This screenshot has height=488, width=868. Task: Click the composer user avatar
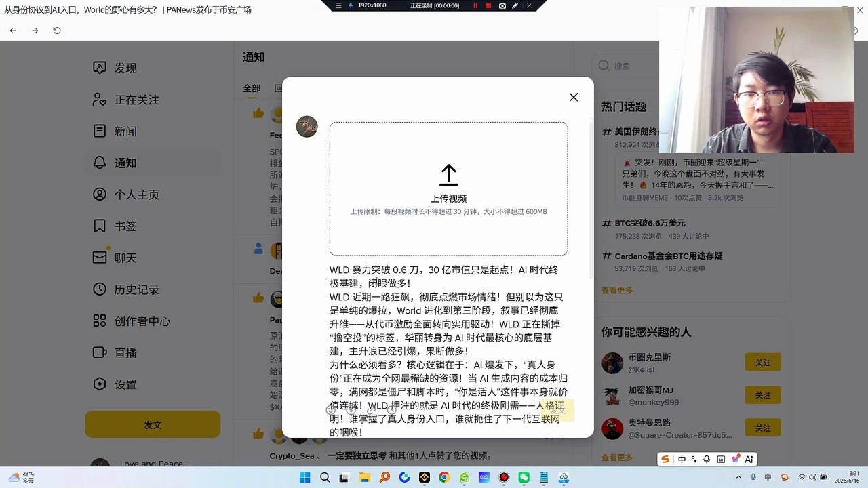coord(307,127)
